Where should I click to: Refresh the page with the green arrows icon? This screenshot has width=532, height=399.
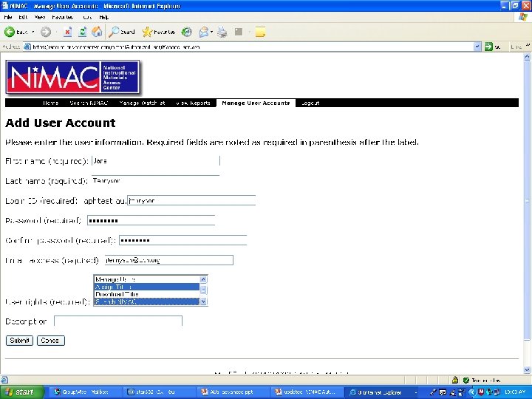(83, 32)
